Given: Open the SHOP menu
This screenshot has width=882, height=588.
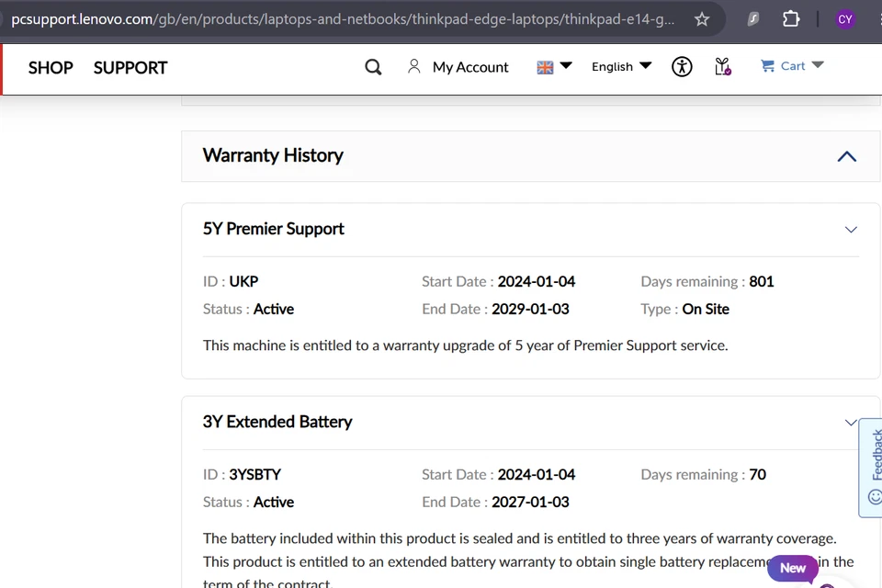Looking at the screenshot, I should pos(51,68).
